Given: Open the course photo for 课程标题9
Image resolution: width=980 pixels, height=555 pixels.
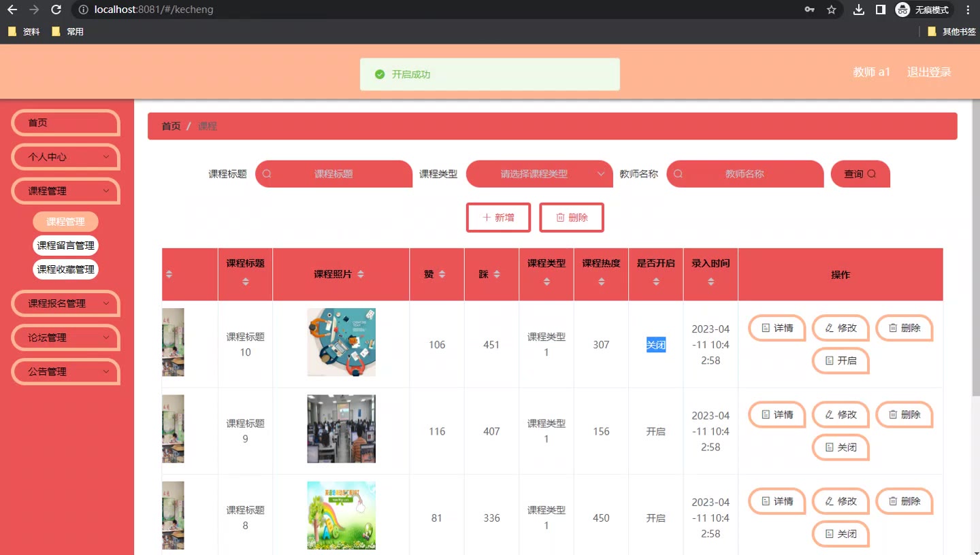Looking at the screenshot, I should (x=341, y=429).
